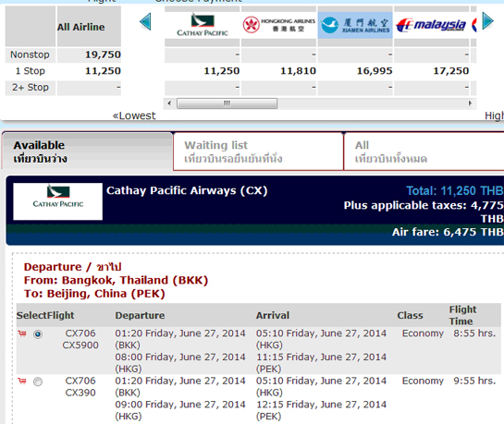Select Cathay Pacific logo in airline carousel
Viewport: 504px width, 424px height.
pos(203,25)
